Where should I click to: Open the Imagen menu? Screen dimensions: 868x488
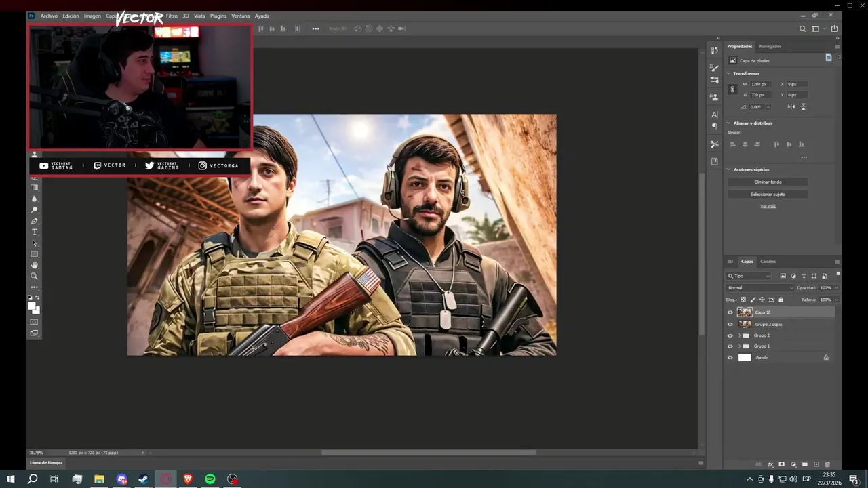[x=92, y=16]
